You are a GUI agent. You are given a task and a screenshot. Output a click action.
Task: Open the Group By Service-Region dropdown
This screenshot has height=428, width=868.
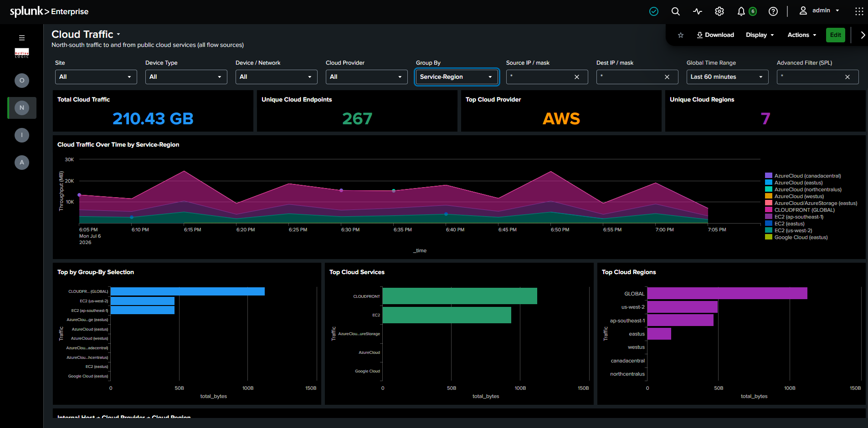[x=457, y=77]
